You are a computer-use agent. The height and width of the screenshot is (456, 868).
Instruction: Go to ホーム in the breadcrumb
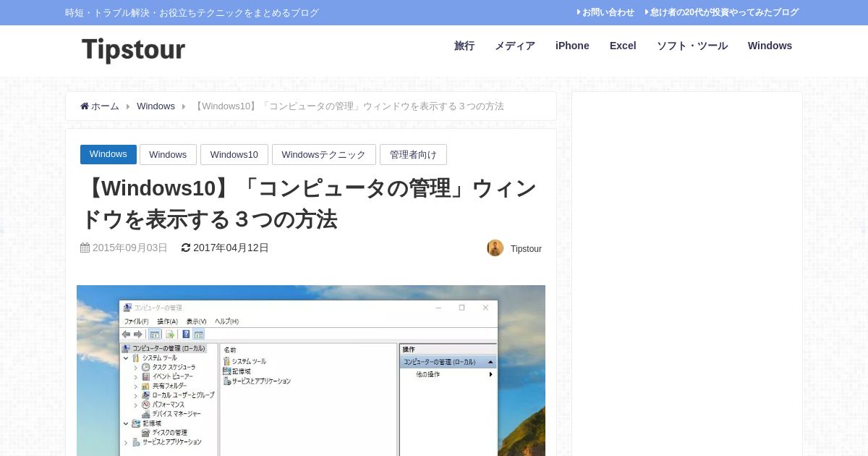tap(105, 106)
